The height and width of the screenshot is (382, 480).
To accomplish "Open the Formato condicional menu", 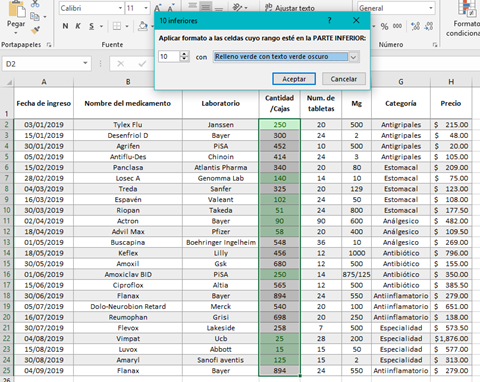I will [x=465, y=18].
